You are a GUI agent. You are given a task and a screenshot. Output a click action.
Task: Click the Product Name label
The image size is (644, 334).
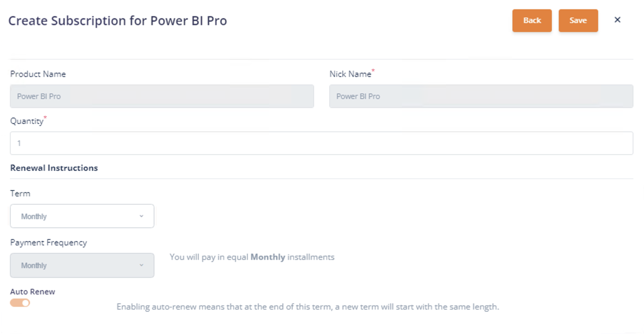point(38,74)
